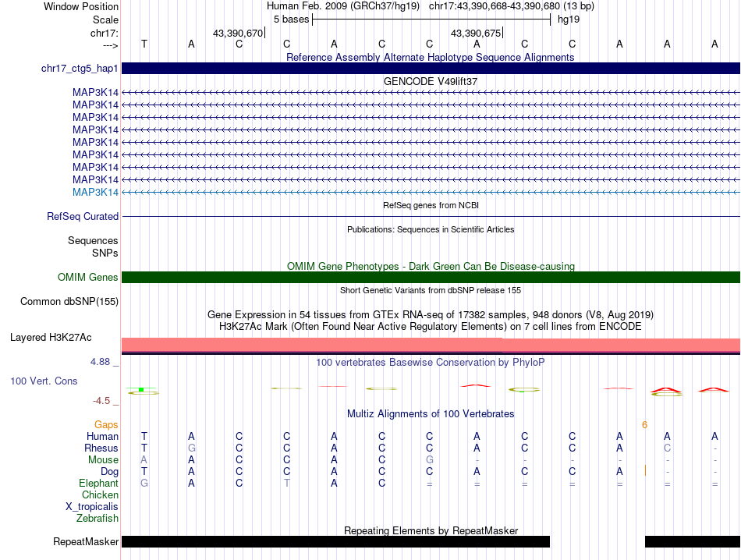Click the SNPs track label
The image size is (741, 560).
tap(105, 253)
